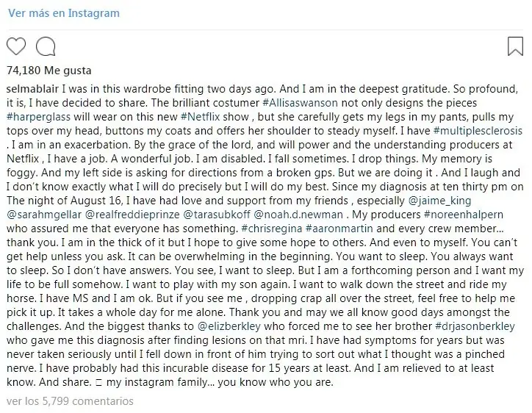
Task: Open the #Netflix hashtag link
Action: pyautogui.click(x=201, y=117)
